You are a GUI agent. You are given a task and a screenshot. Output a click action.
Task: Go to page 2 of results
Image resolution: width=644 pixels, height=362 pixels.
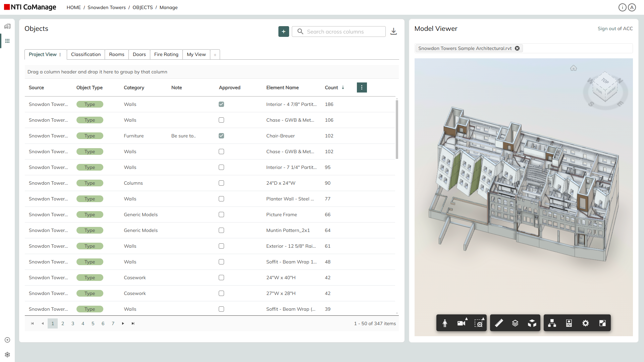pos(63,323)
